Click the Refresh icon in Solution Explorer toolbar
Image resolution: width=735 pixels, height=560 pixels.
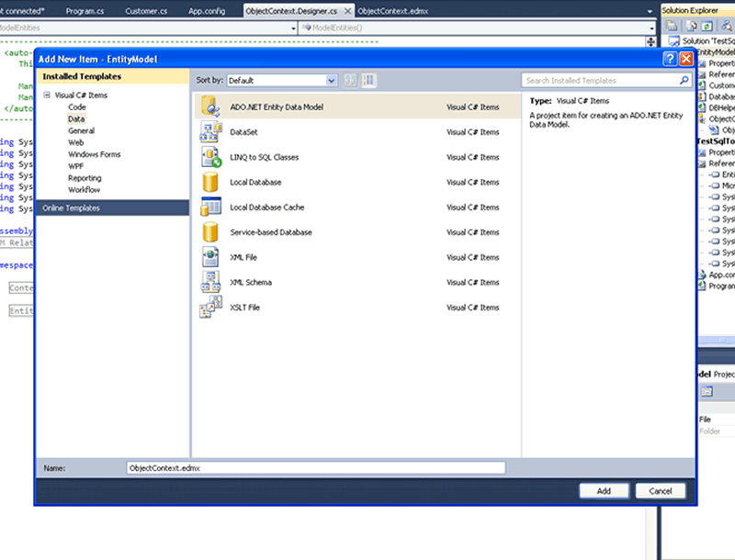coord(707,27)
